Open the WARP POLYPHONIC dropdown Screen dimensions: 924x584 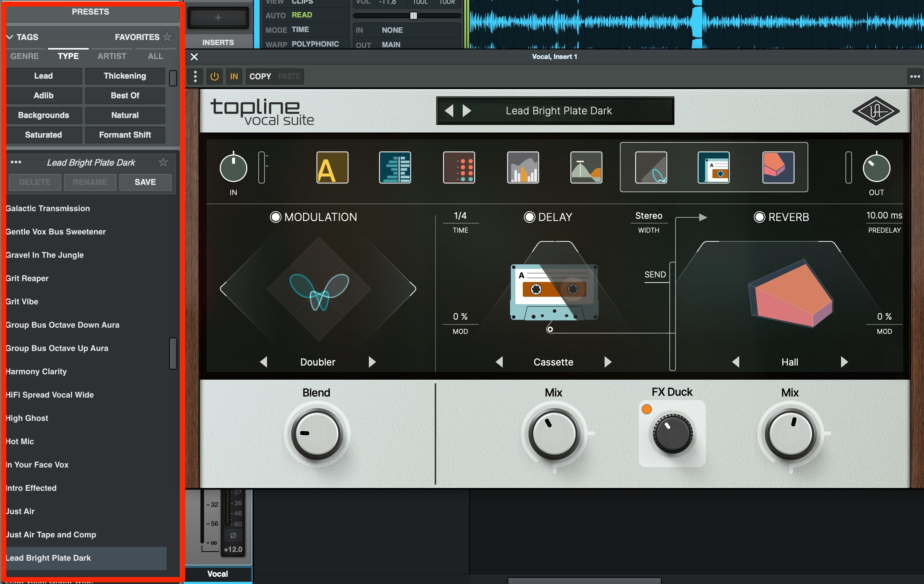coord(315,44)
